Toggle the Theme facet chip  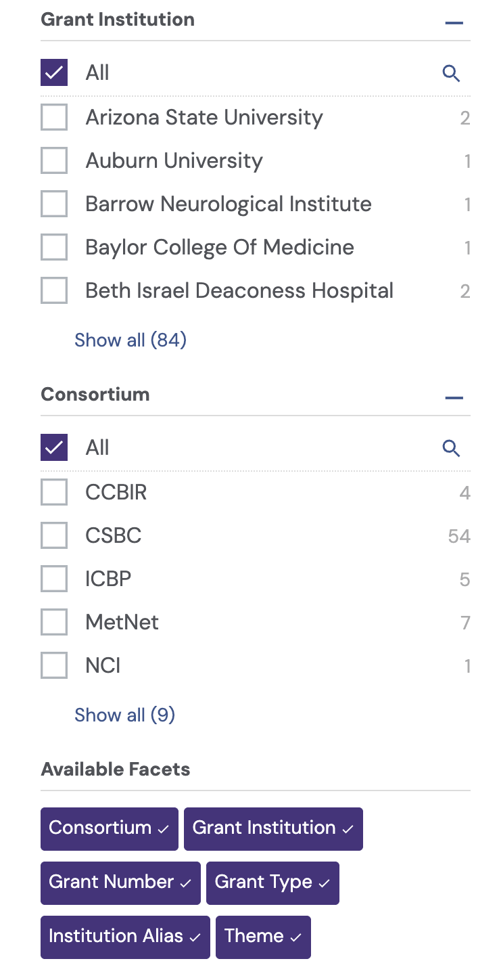coord(263,937)
